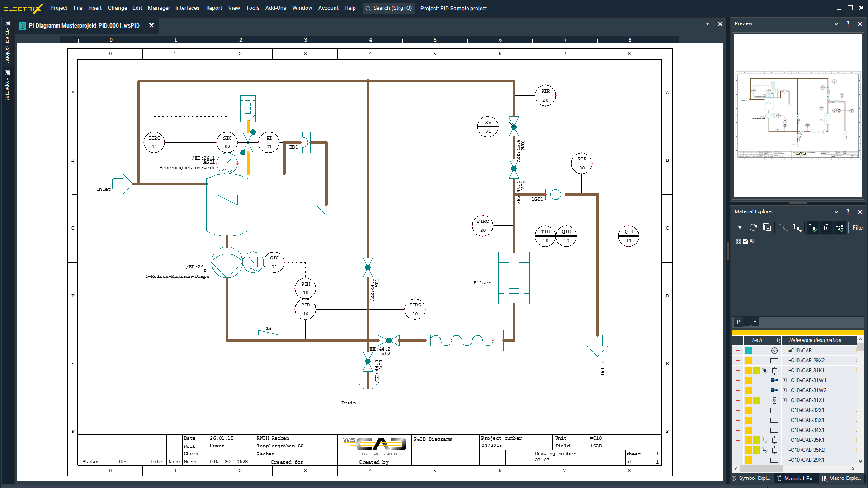This screenshot has width=868, height=488.
Task: Expand the All tree node
Action: [x=738, y=241]
